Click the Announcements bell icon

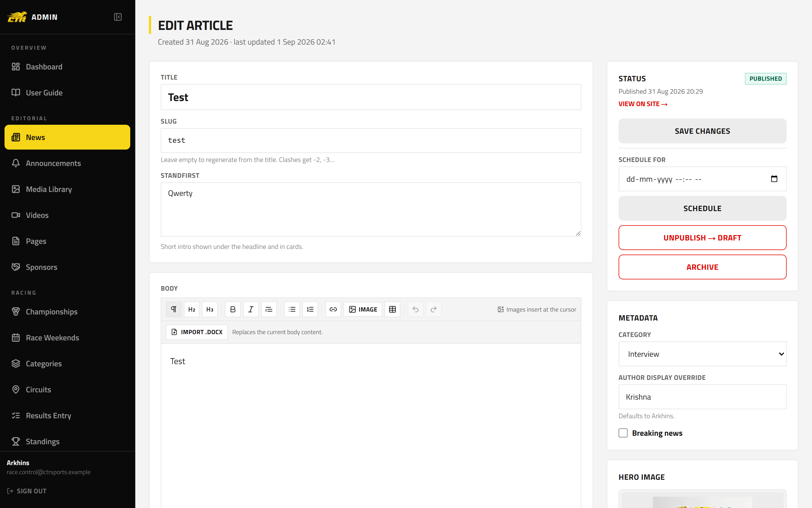click(16, 163)
